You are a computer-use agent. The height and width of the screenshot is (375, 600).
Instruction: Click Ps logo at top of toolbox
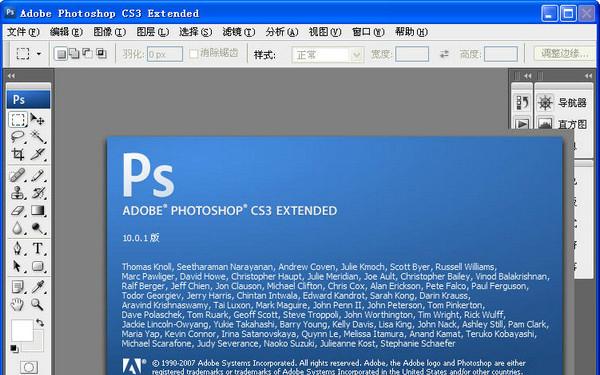pos(28,100)
